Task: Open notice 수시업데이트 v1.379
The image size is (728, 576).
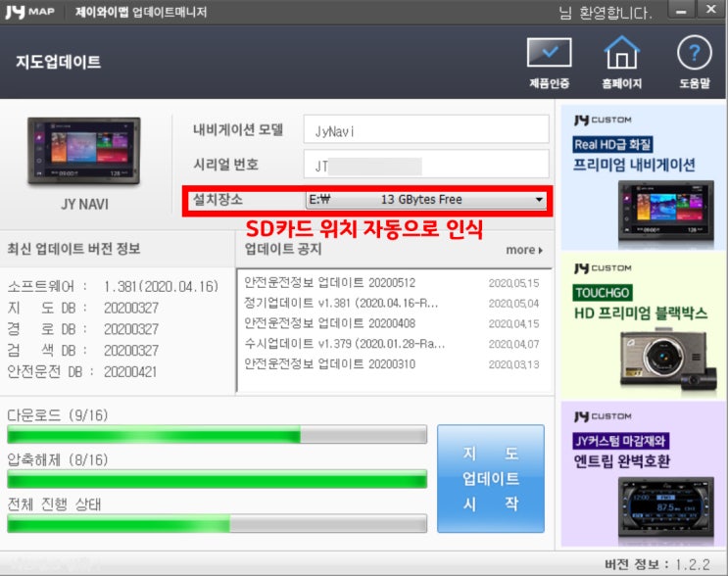Action: [x=344, y=344]
